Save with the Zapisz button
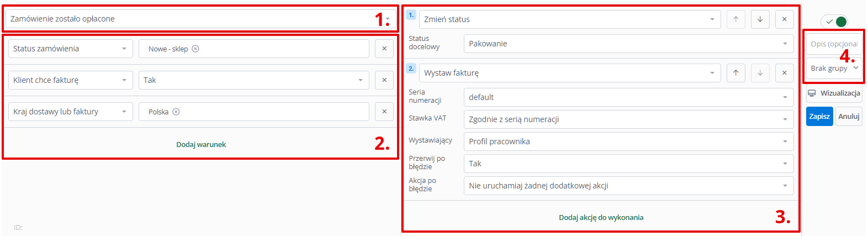 tap(819, 117)
